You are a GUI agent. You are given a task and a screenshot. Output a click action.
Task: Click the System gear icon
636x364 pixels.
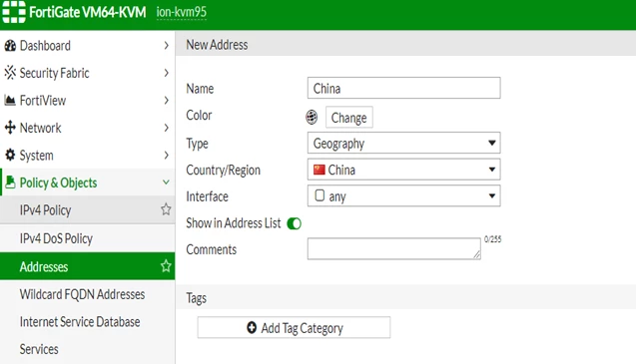pyautogui.click(x=10, y=155)
